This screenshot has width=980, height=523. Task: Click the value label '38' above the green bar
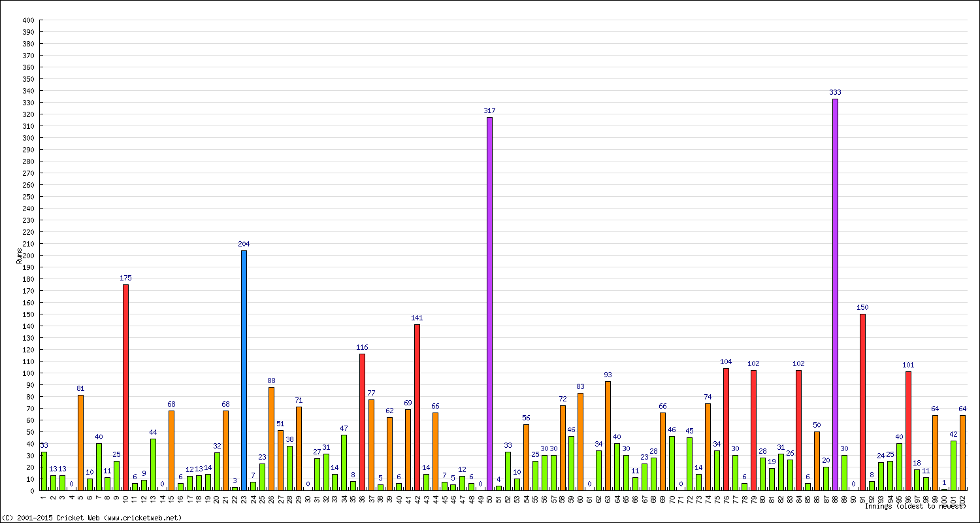point(289,439)
